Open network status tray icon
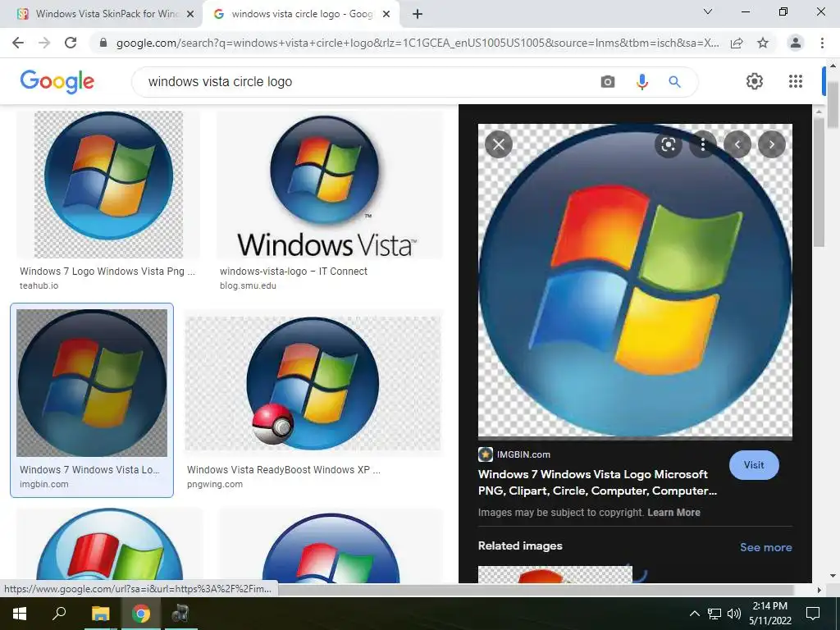This screenshot has width=840, height=630. point(714,614)
